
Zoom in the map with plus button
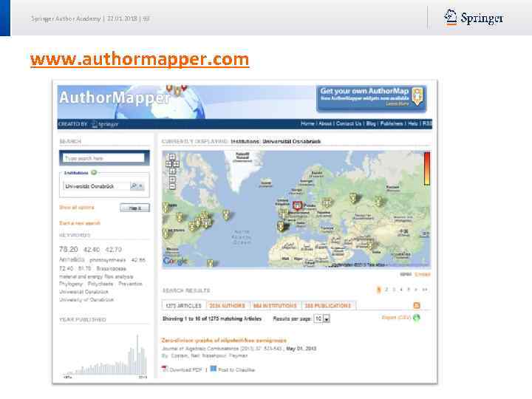coord(172,179)
